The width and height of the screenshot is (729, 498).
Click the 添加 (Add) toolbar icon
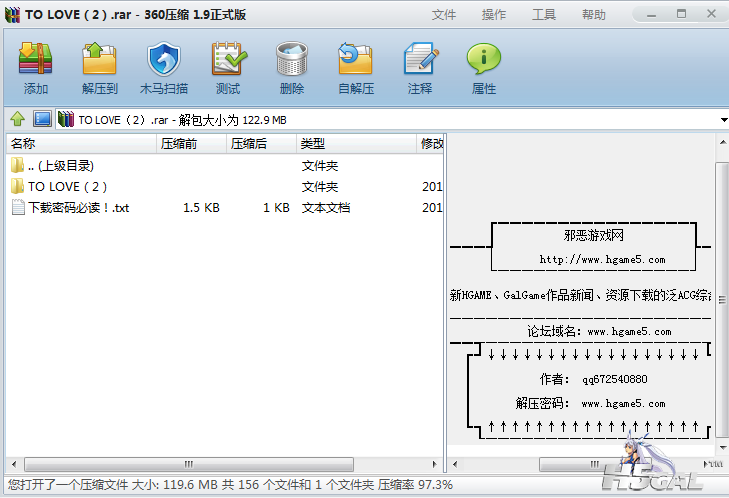(x=35, y=59)
